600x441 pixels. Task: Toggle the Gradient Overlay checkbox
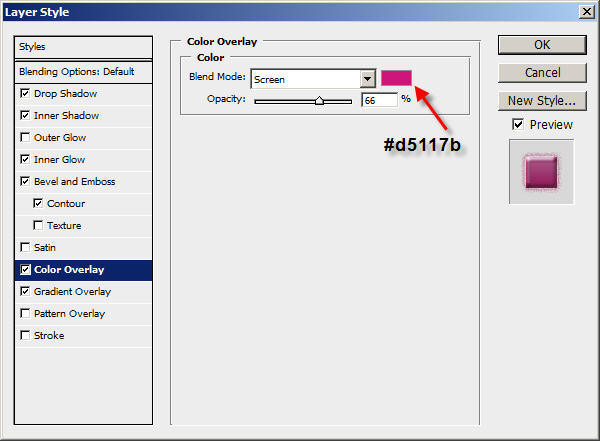(25, 291)
